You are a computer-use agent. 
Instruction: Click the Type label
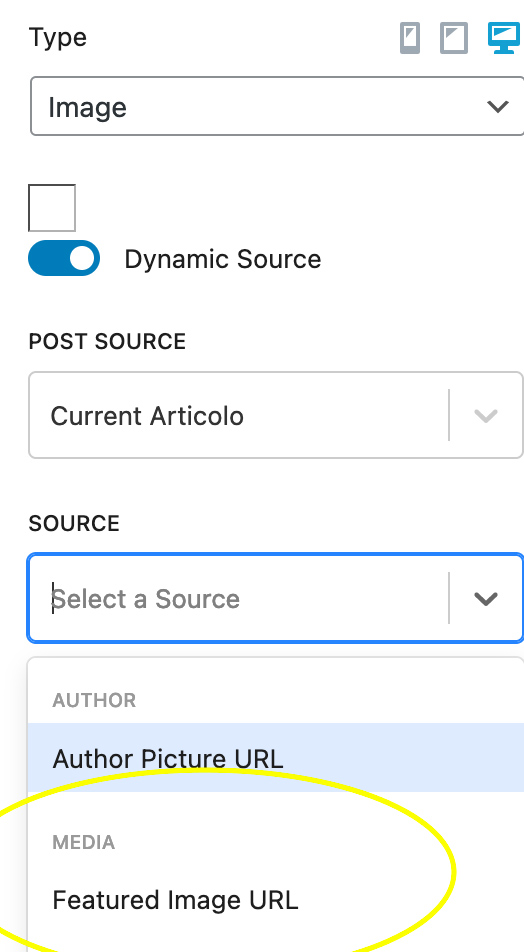point(58,38)
